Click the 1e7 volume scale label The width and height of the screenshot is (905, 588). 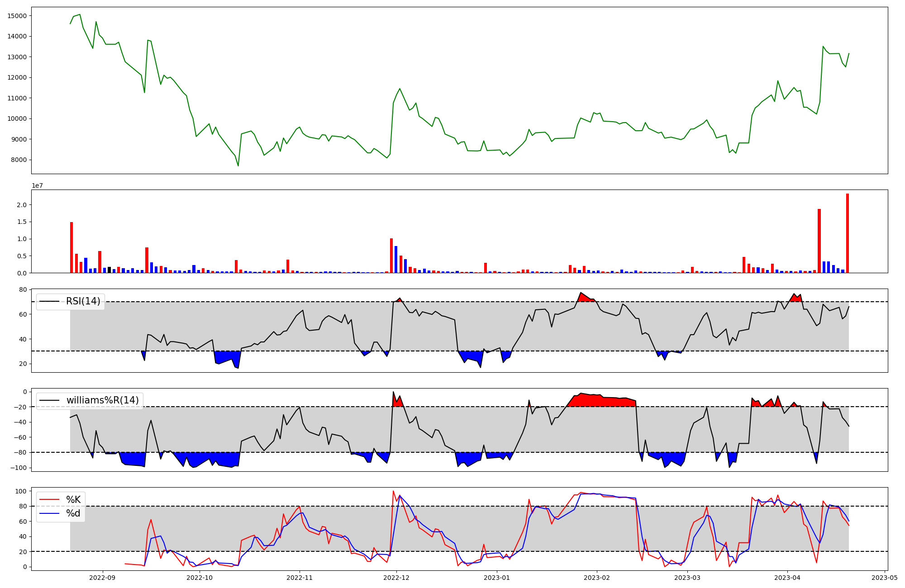point(37,185)
